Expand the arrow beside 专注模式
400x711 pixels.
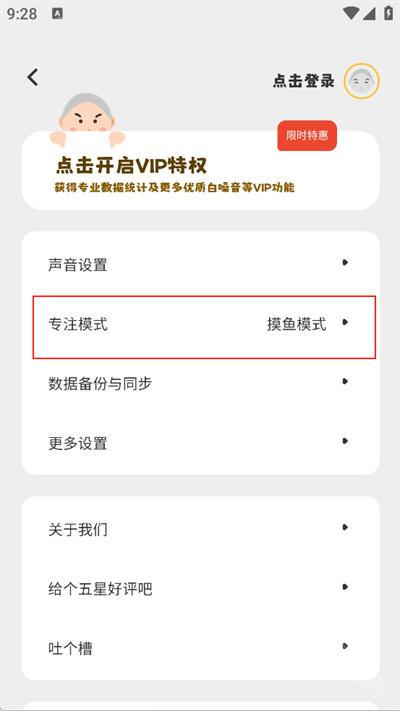[346, 322]
